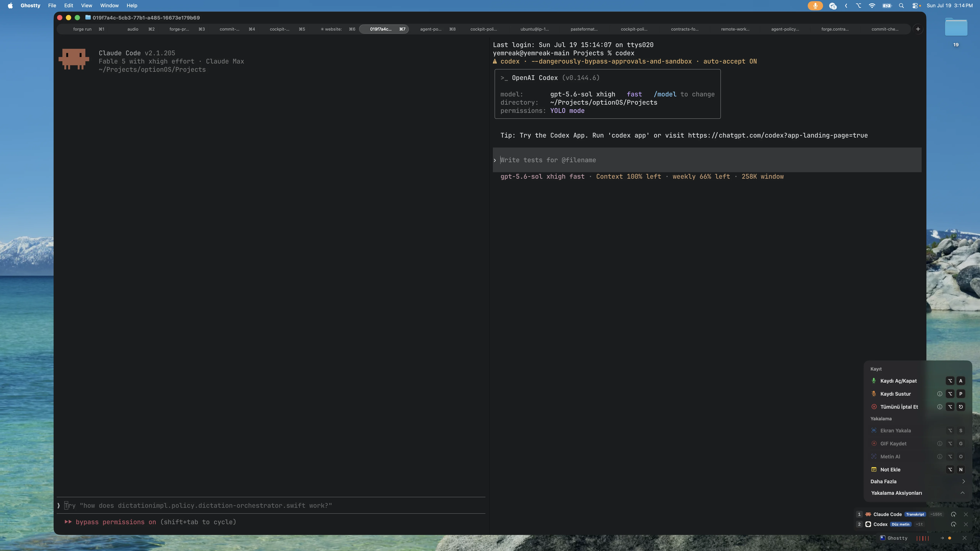Click the arrow icon in the Ghostty recording bar
Screen dimensions: 980x551
942,538
